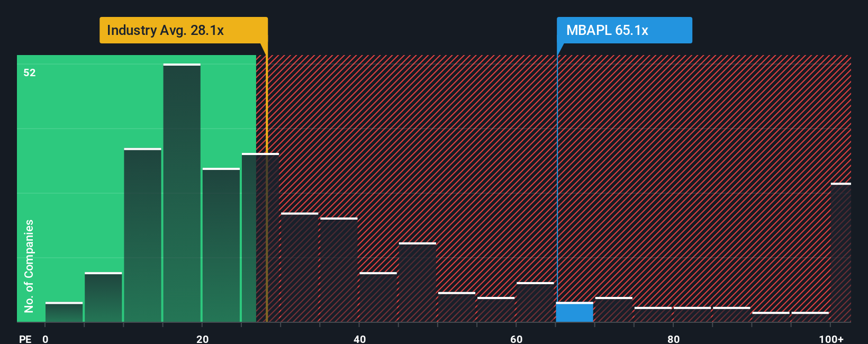Click the '80' x-axis tick label
The width and height of the screenshot is (868, 344).
[674, 339]
